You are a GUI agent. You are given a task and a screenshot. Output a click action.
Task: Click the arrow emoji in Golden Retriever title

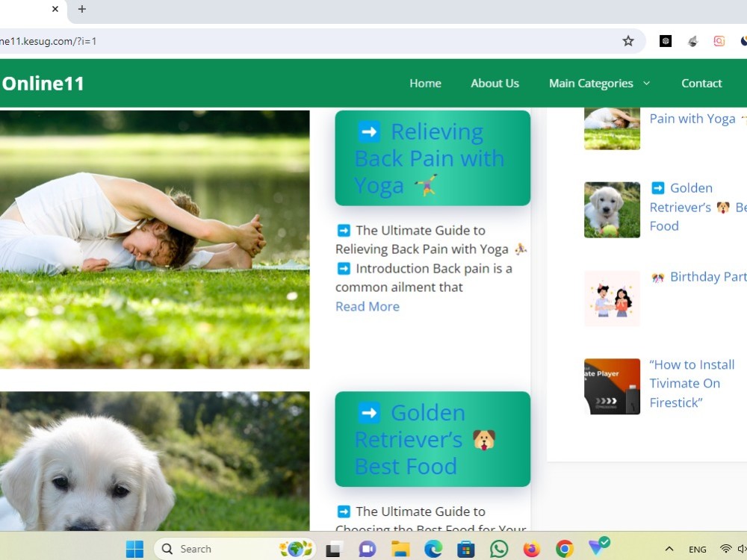[x=369, y=412]
